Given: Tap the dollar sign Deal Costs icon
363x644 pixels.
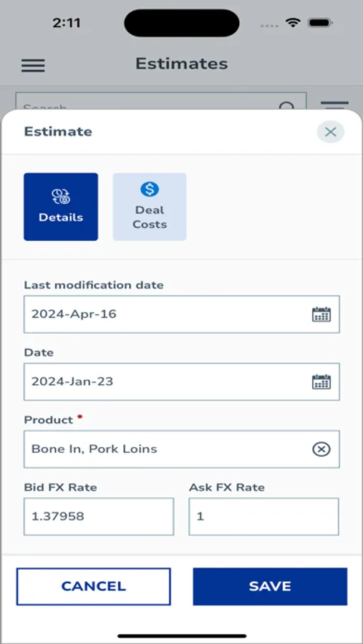Looking at the screenshot, I should click(x=150, y=190).
